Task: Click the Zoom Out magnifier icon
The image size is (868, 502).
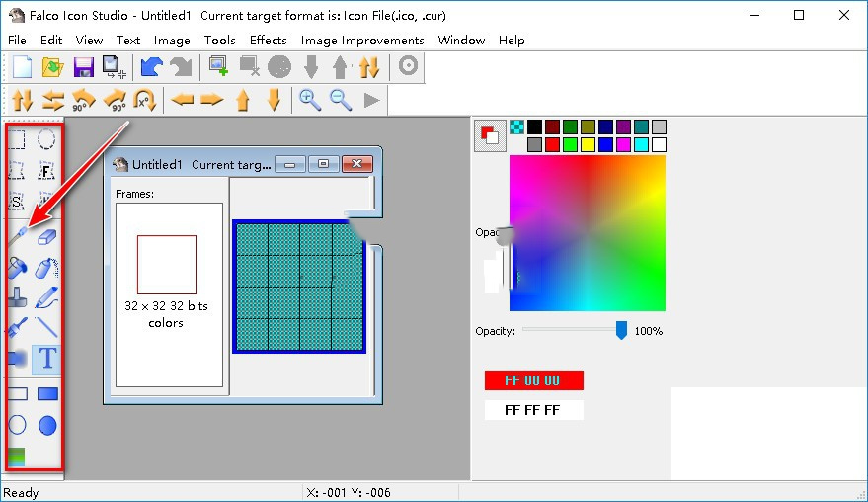Action: coord(341,99)
